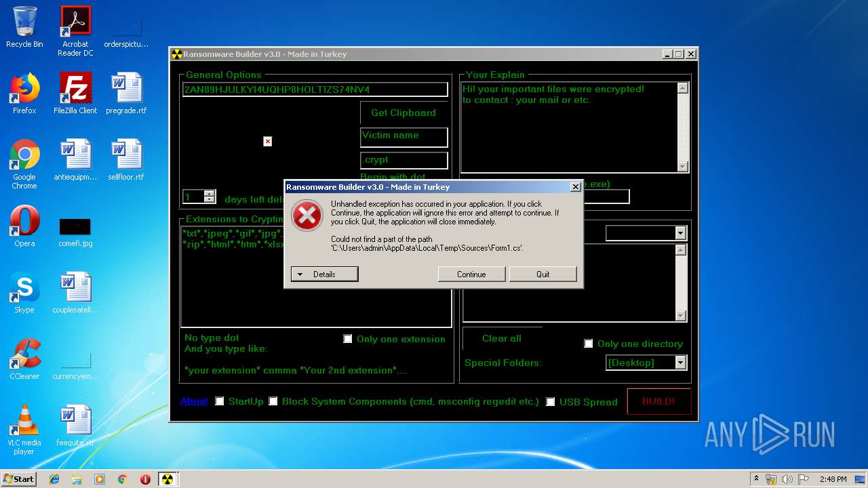Open the sellfloor.rtf document
Screen dimensions: 868x488
pyautogui.click(x=126, y=160)
